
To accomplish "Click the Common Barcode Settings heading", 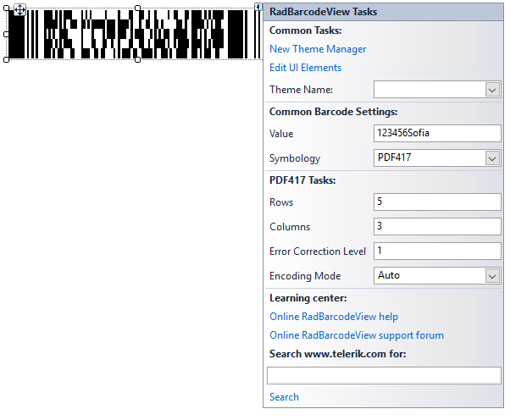I will (x=334, y=112).
